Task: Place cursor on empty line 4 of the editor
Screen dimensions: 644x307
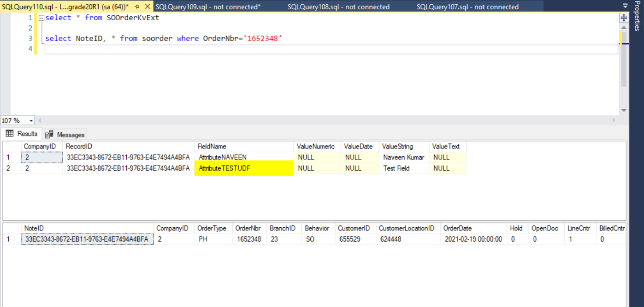Action: pos(331,49)
